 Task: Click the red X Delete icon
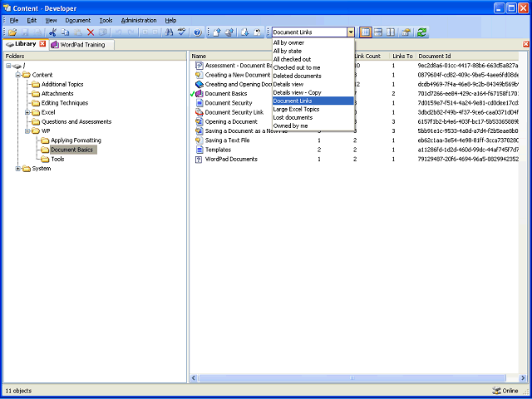(91, 32)
